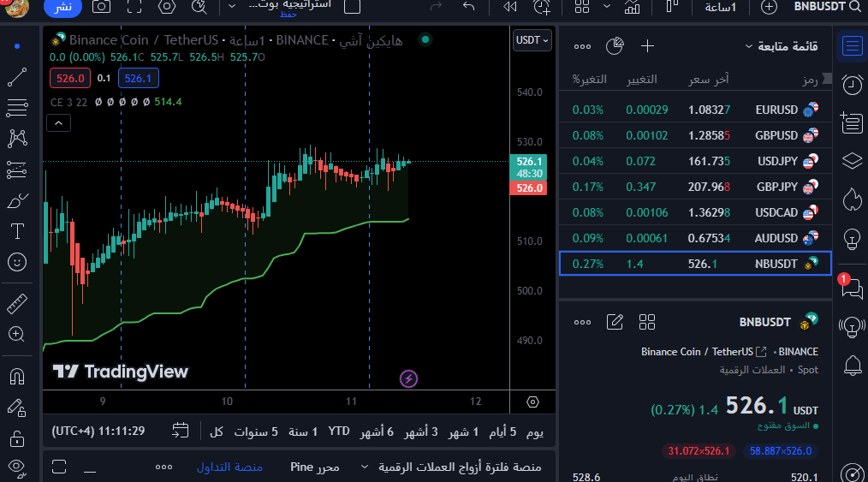Select the 6 months range
Viewport: 868px width, 482px height.
tap(377, 431)
